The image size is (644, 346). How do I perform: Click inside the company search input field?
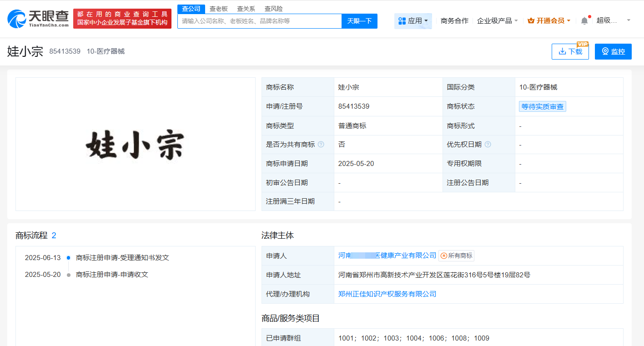(x=259, y=21)
